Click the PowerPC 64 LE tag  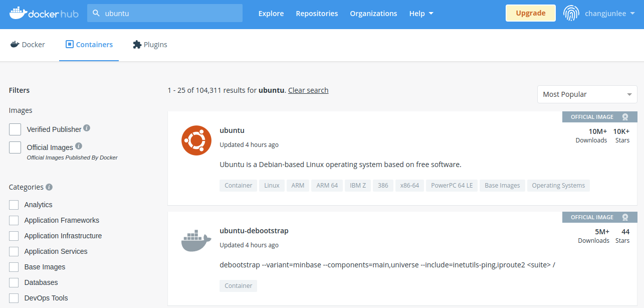[x=452, y=186]
